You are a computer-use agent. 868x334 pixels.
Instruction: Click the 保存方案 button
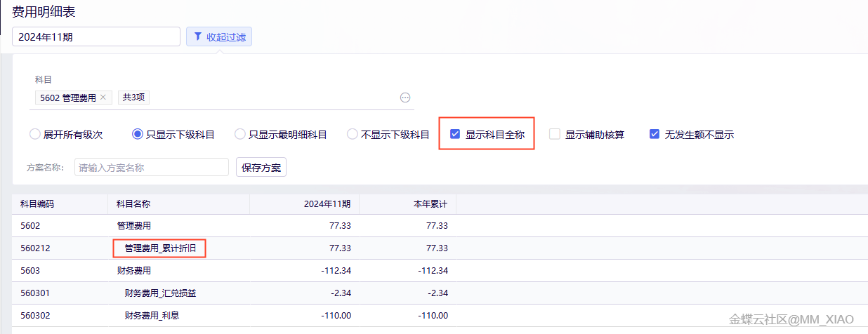click(x=261, y=168)
